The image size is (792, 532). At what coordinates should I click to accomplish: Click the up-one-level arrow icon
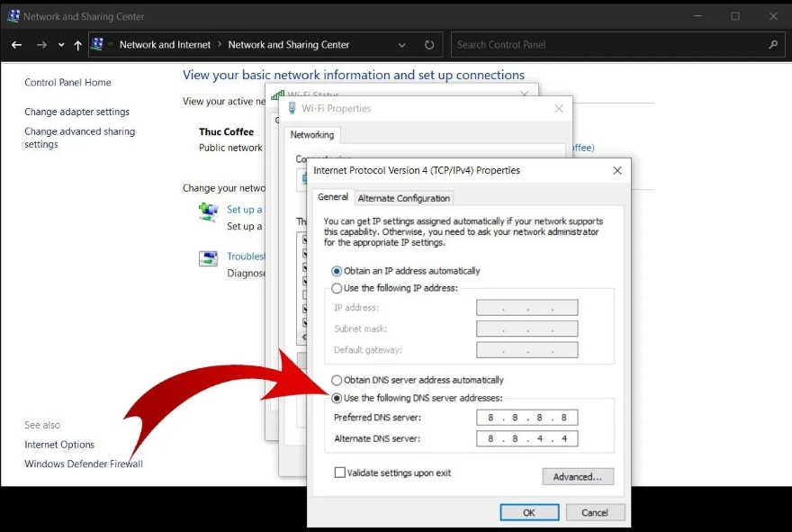point(77,44)
